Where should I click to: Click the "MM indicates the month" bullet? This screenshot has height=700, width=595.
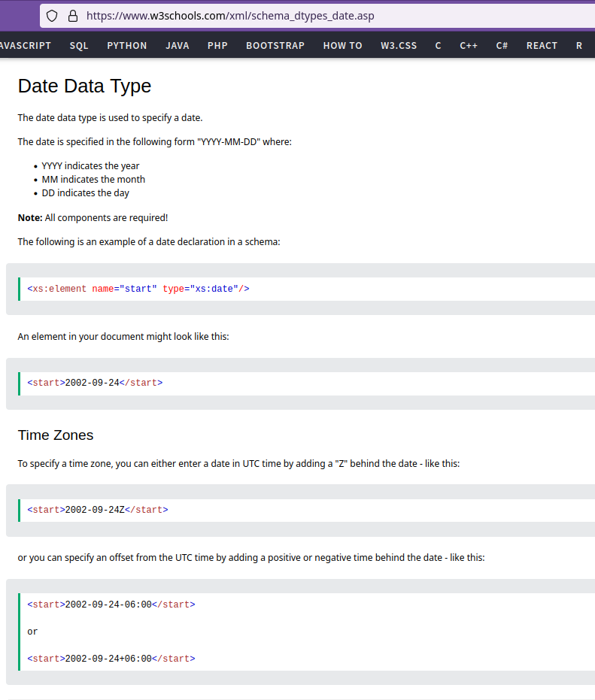click(x=93, y=179)
